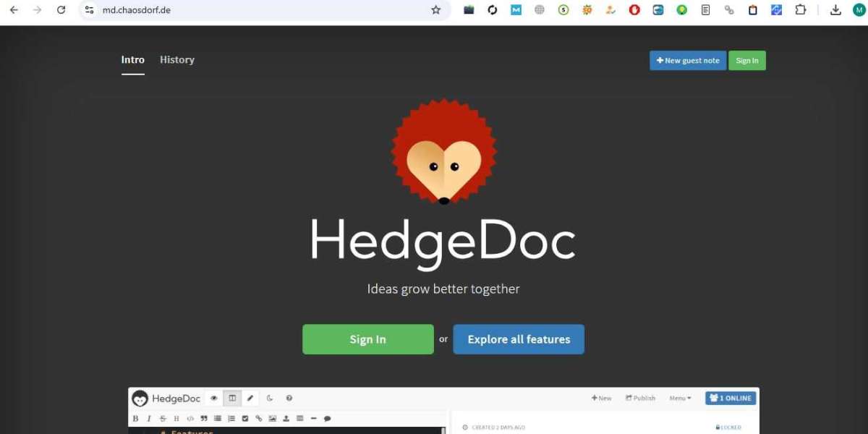
Task: Click the HedgeDoc editor demo screenshot
Action: (x=443, y=411)
